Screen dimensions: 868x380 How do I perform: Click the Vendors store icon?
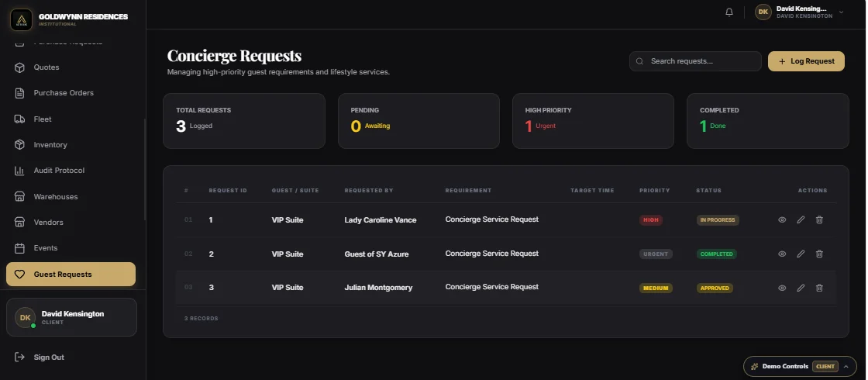pyautogui.click(x=19, y=222)
